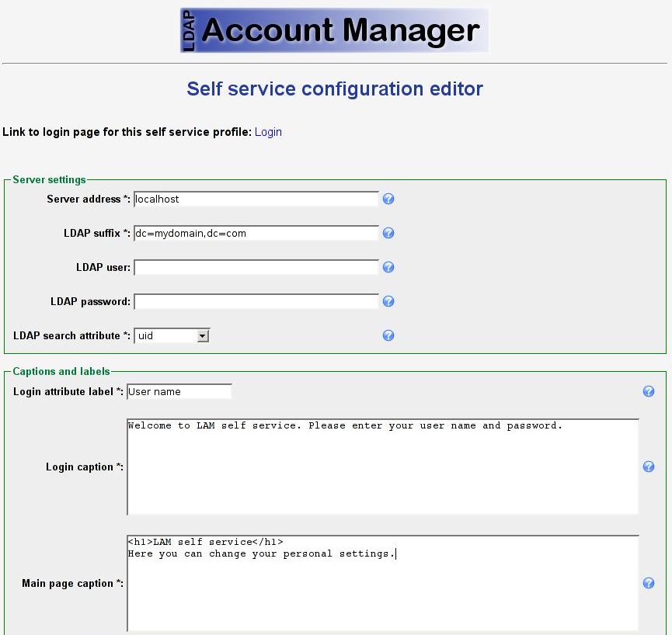The height and width of the screenshot is (635, 672).
Task: Click help icon beside LDAP suffix field
Action: [x=388, y=234]
